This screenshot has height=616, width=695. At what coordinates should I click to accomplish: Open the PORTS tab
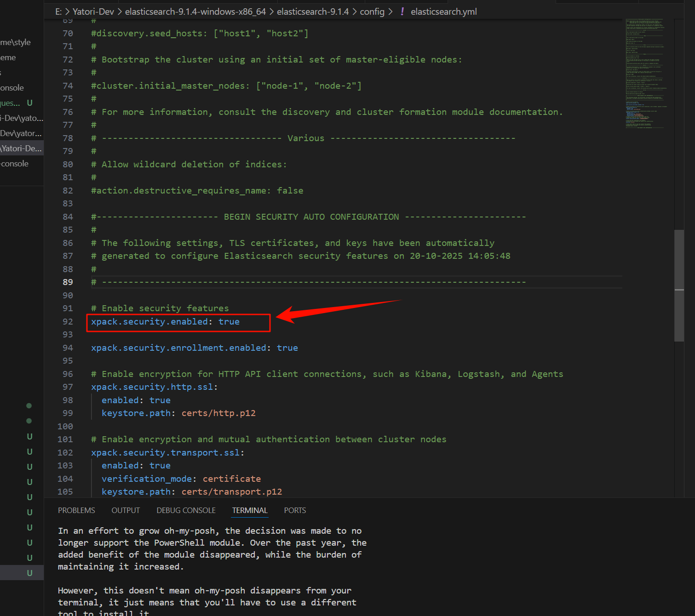[295, 510]
